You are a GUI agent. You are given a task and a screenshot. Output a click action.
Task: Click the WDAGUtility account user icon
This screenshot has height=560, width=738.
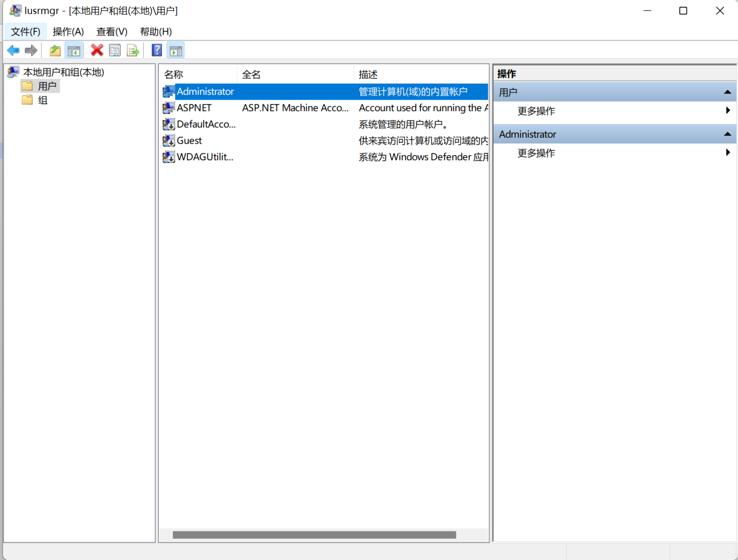(x=169, y=157)
